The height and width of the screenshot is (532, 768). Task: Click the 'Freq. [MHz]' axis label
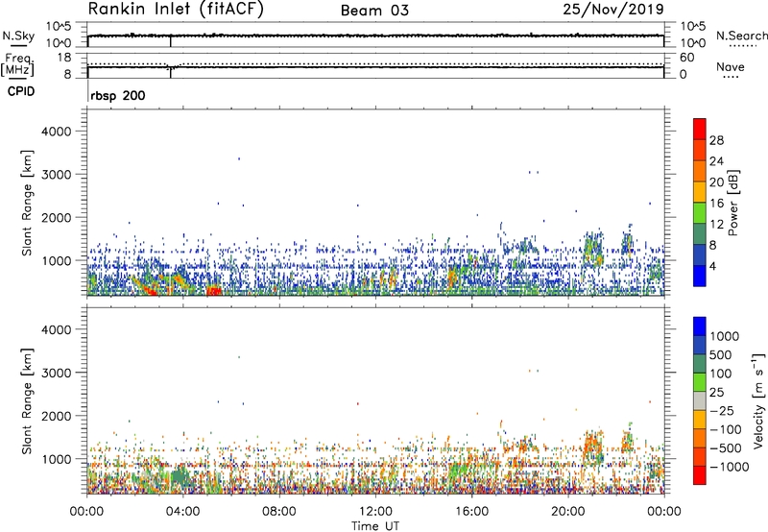click(x=17, y=65)
